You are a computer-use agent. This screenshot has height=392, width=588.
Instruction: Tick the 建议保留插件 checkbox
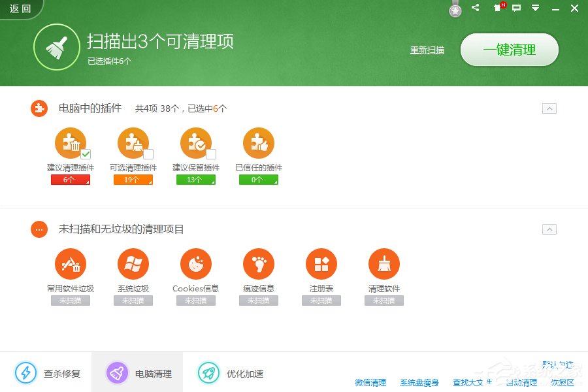click(x=212, y=154)
